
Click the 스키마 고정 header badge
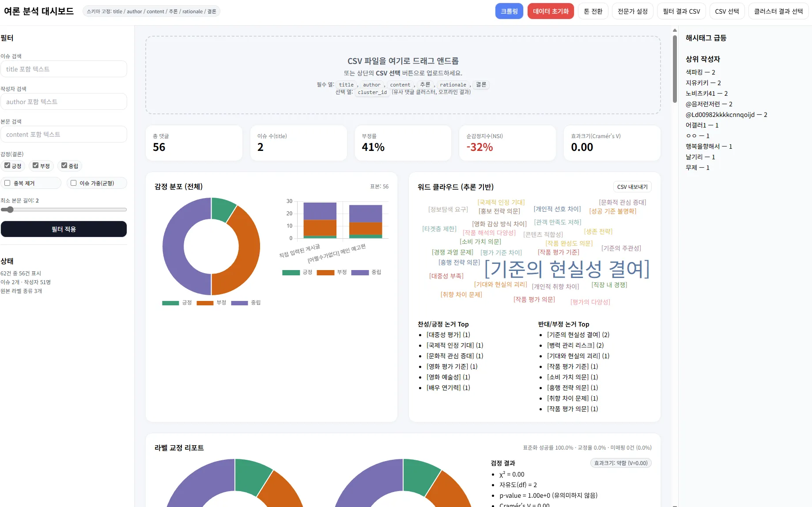(151, 11)
